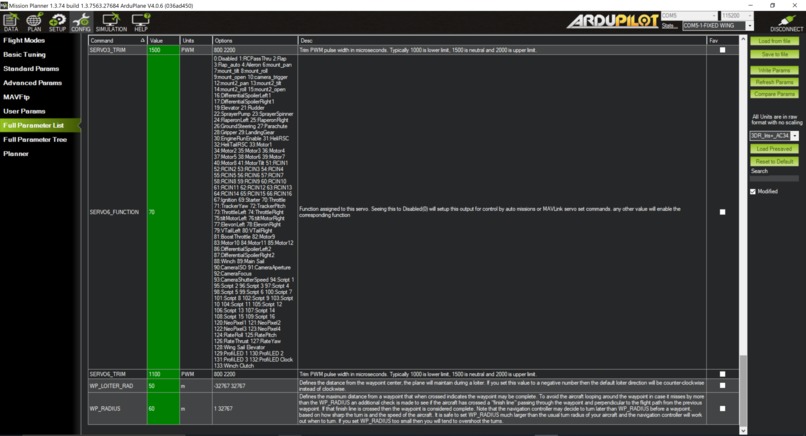This screenshot has width=806, height=436.
Task: Click Compare Params button
Action: [774, 94]
